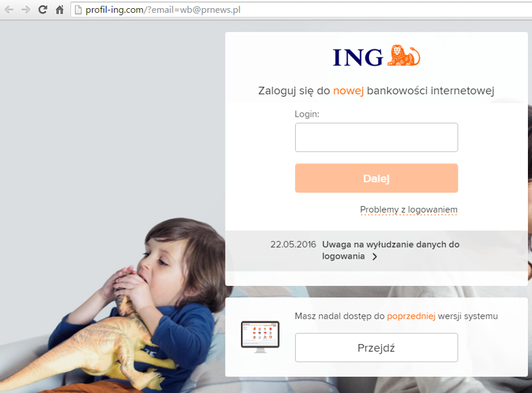This screenshot has height=393, width=532.
Task: Focus the Login input field
Action: tap(376, 138)
